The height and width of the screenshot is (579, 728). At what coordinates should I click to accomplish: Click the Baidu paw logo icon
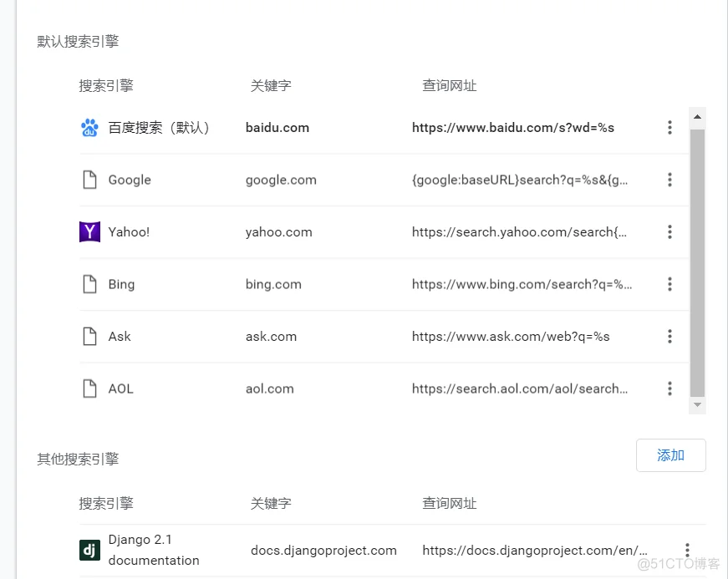click(89, 128)
